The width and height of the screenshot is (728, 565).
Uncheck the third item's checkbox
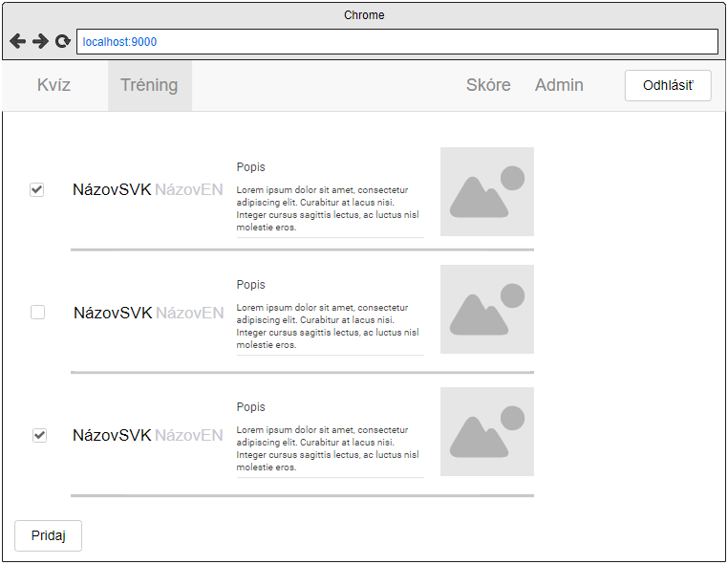click(39, 435)
